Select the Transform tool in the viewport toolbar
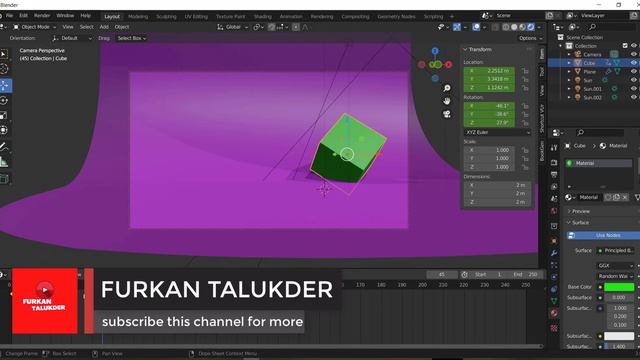This screenshot has width=640, height=360. tap(4, 130)
